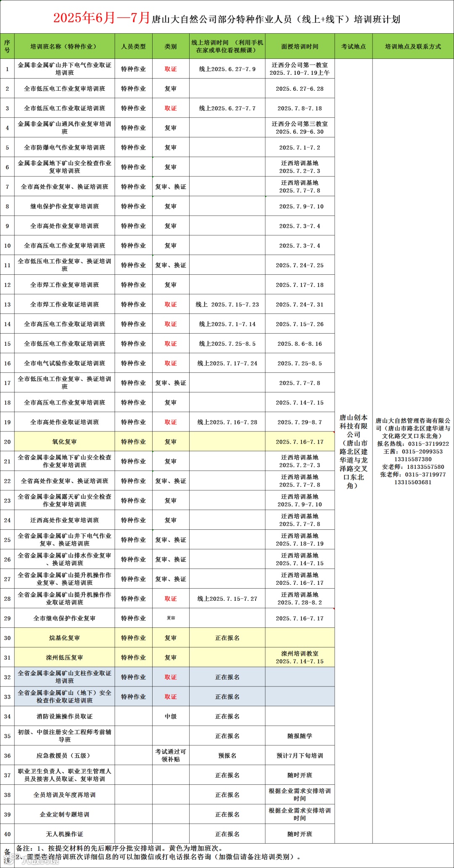Select '全市焊工作业取证培训班' in row 13

pyautogui.click(x=64, y=305)
